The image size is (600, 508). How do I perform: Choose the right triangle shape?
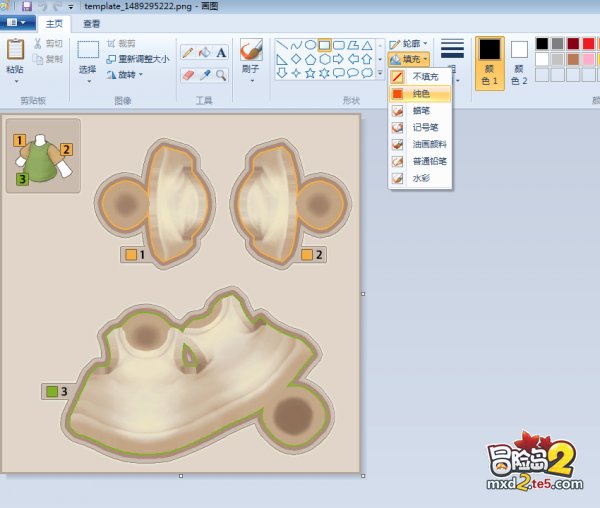pos(282,59)
